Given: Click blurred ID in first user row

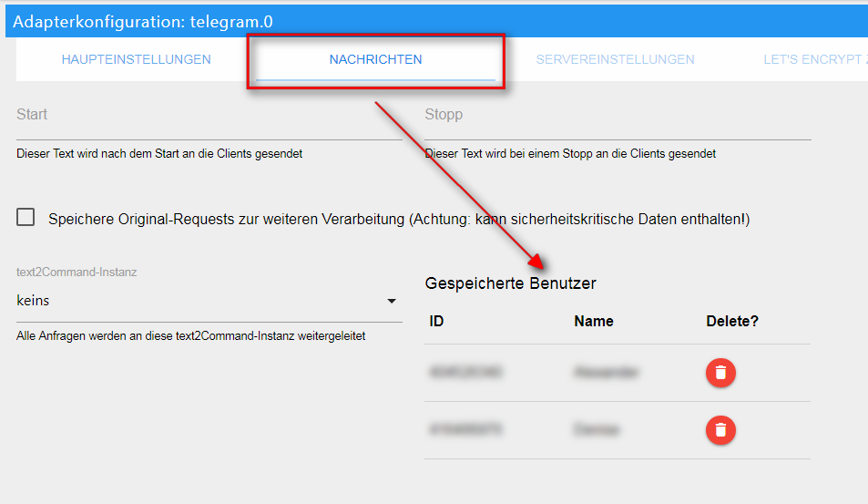Looking at the screenshot, I should pos(465,372).
